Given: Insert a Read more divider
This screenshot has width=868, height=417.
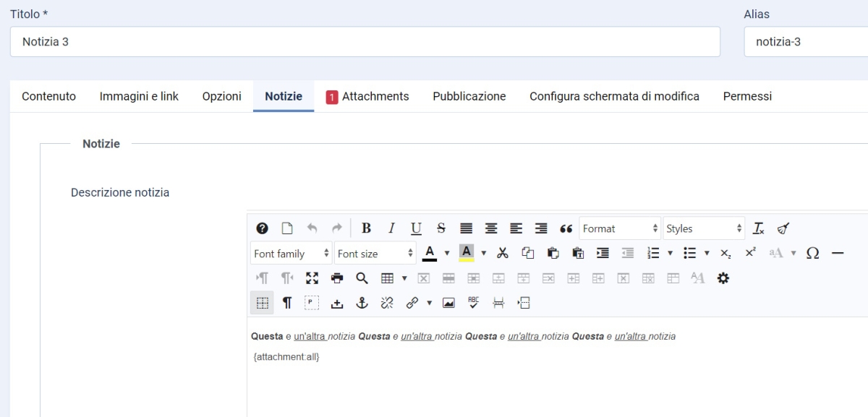Looking at the screenshot, I should 524,303.
